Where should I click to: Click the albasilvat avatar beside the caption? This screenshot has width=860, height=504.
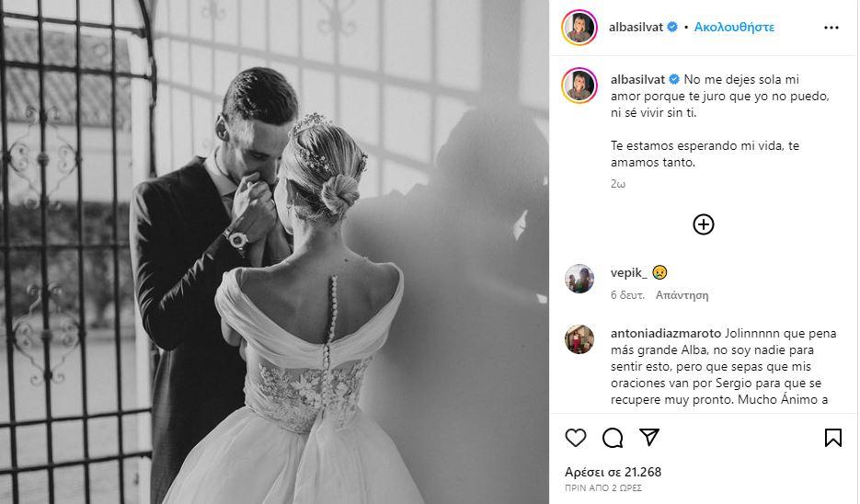(579, 85)
